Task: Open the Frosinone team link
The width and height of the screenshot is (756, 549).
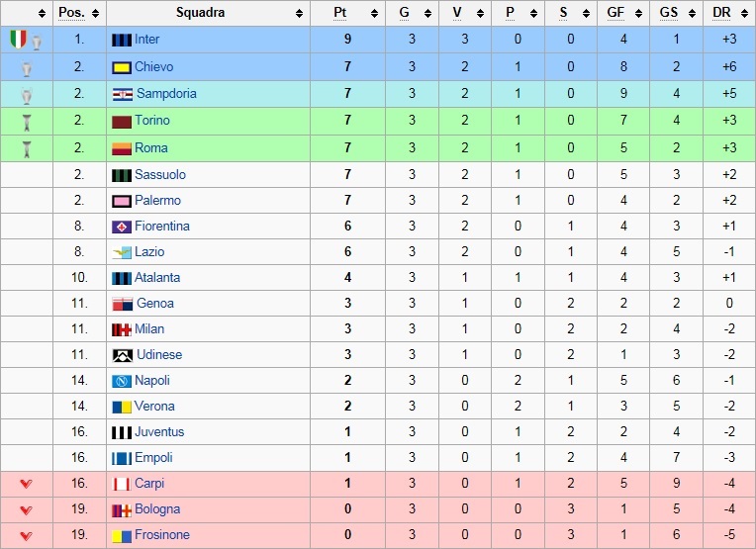Action: point(162,534)
